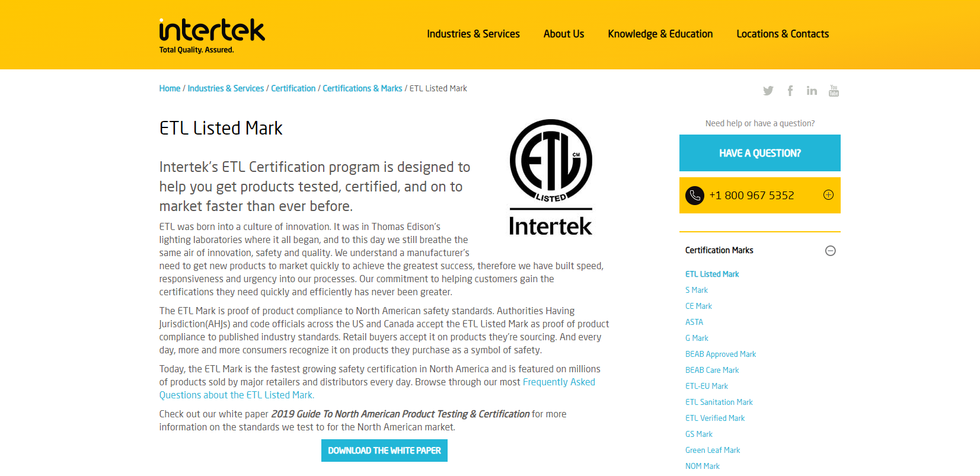Viewport: 980px width, 476px height.
Task: Open Knowledge & Education menu
Action: click(660, 34)
